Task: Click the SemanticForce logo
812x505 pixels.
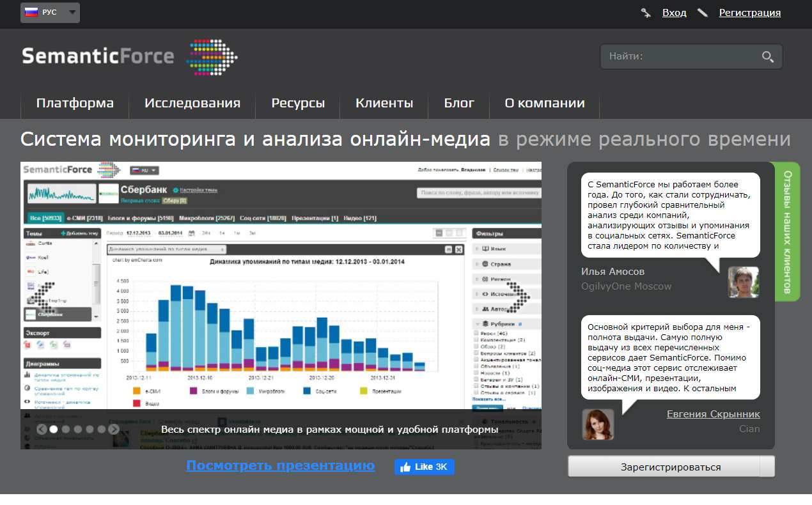Action: coord(130,56)
